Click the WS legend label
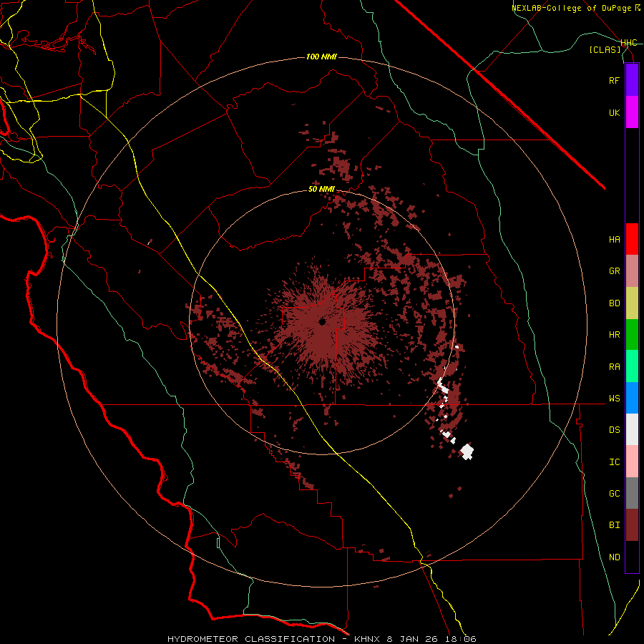 614,399
